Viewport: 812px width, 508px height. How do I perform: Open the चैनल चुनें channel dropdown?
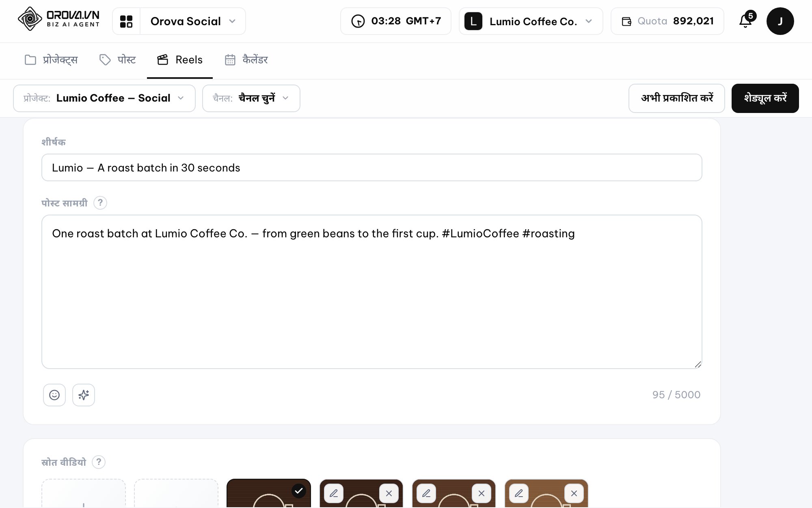coord(251,98)
